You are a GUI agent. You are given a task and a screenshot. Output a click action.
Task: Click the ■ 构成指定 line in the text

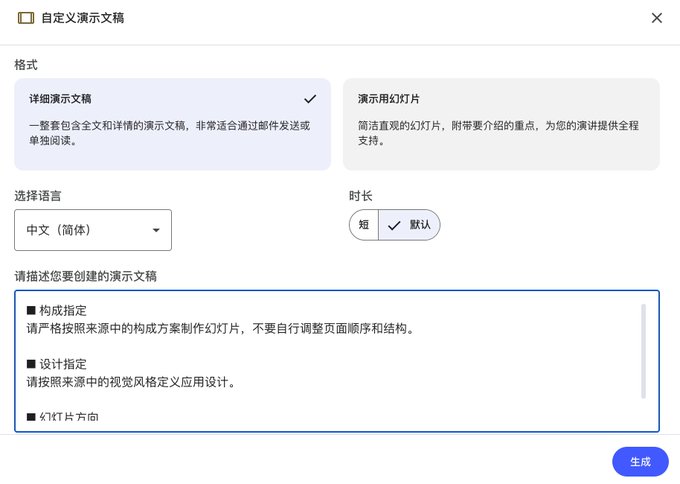click(x=57, y=311)
